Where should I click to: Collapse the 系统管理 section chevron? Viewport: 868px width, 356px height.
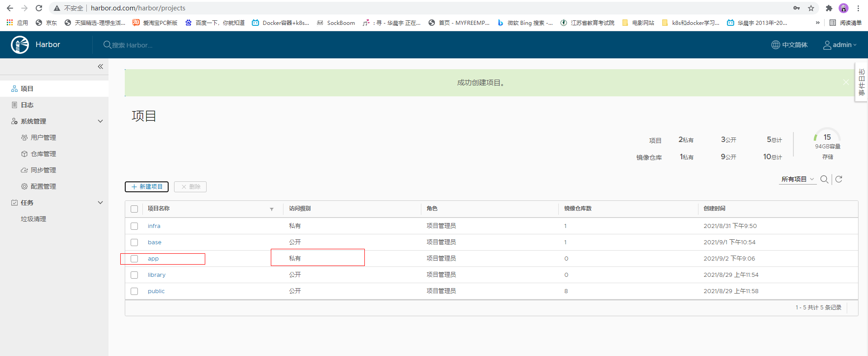click(100, 121)
